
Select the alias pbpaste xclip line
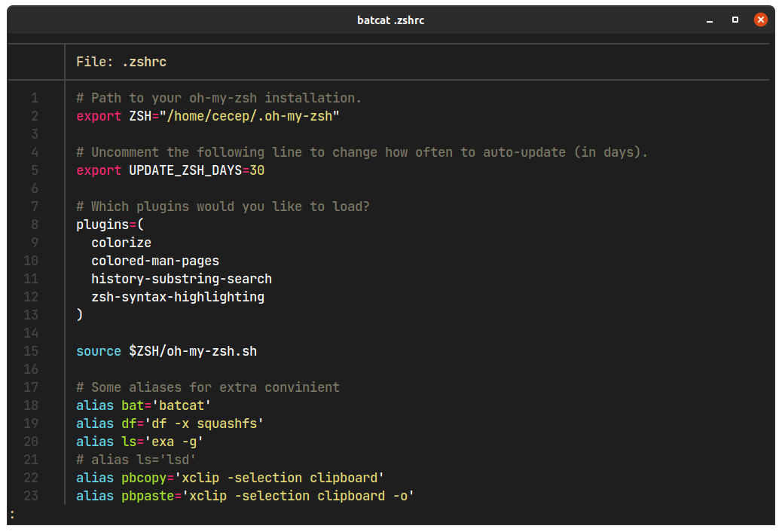pyautogui.click(x=245, y=495)
